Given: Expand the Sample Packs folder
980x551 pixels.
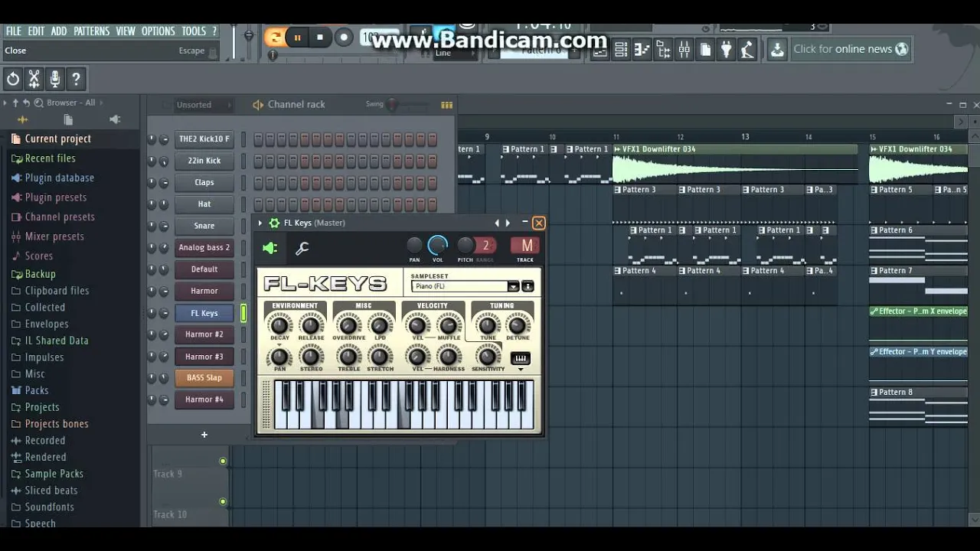Looking at the screenshot, I should point(54,474).
